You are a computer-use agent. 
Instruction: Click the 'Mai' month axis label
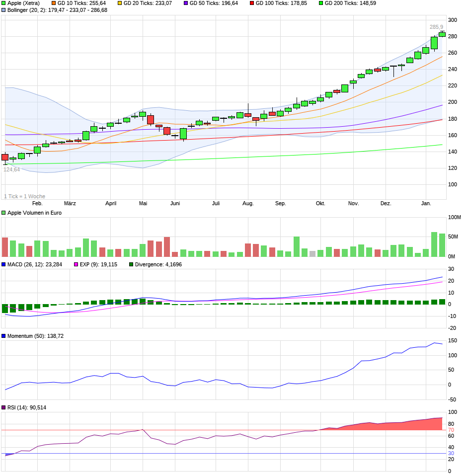tap(143, 203)
